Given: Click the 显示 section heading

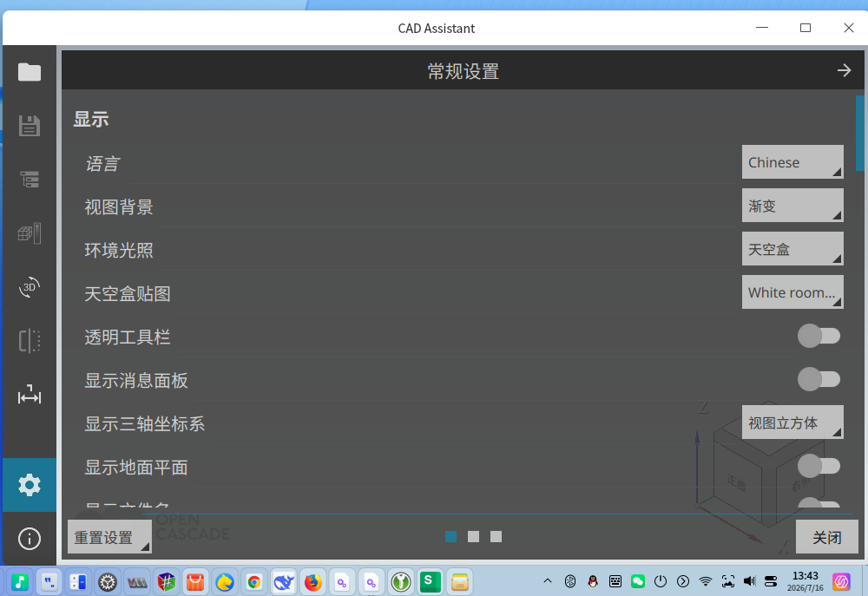Looking at the screenshot, I should [91, 119].
